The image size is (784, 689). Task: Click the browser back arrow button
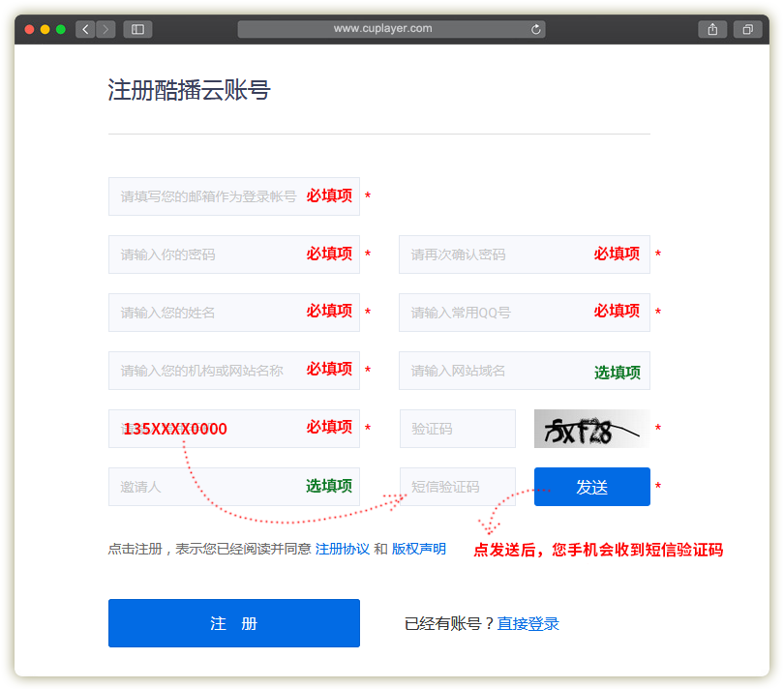pos(85,29)
